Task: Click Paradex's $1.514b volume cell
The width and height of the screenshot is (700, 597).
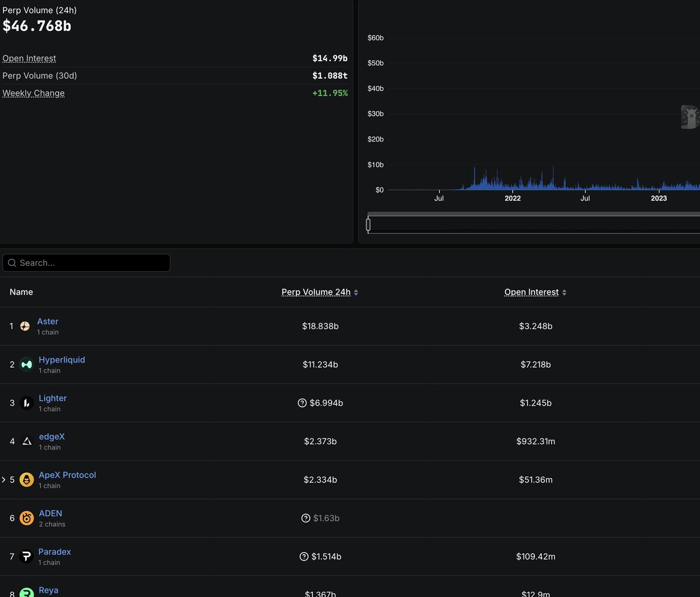Action: click(326, 557)
